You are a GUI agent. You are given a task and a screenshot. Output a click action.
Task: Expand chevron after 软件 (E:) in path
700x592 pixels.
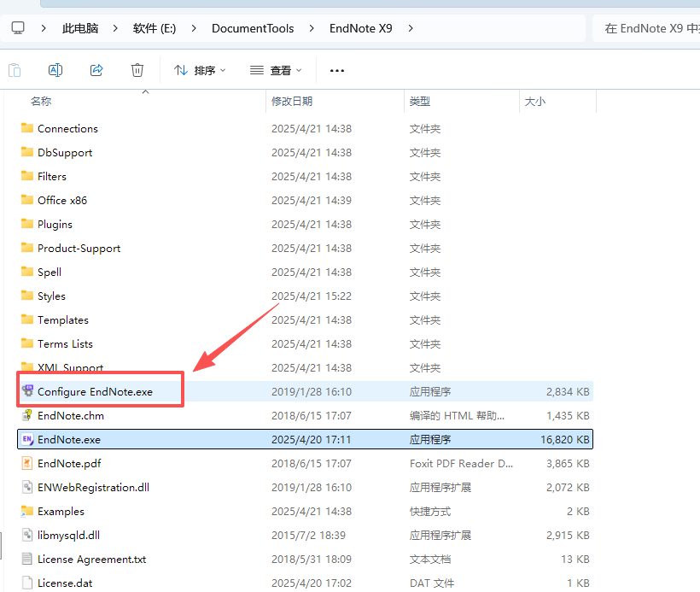[194, 28]
